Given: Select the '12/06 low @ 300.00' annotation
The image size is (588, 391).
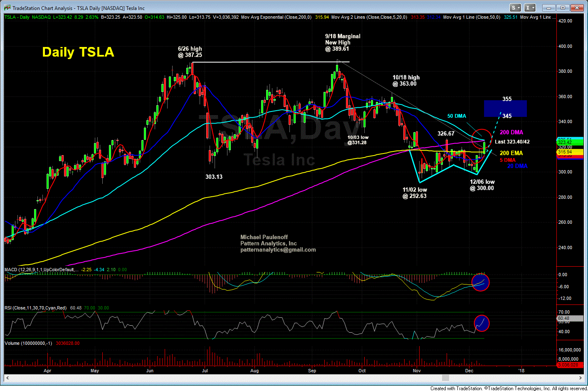Looking at the screenshot, I should click(x=482, y=185).
